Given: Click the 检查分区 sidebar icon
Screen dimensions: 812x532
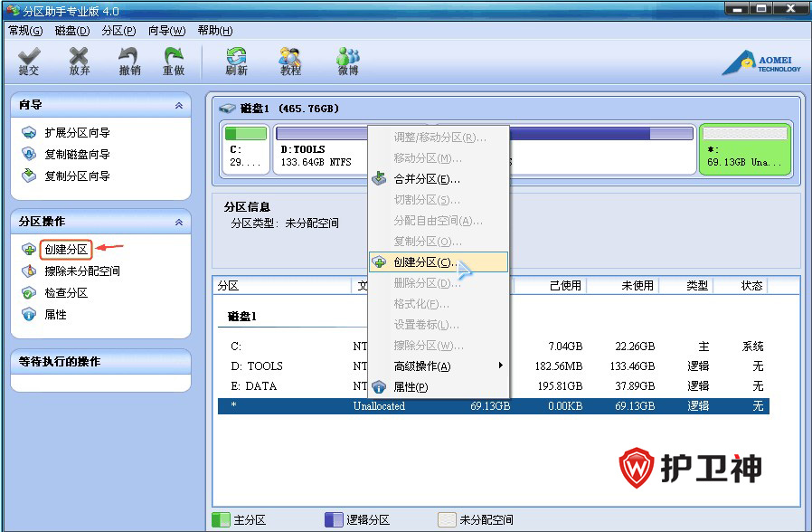Looking at the screenshot, I should [x=29, y=292].
